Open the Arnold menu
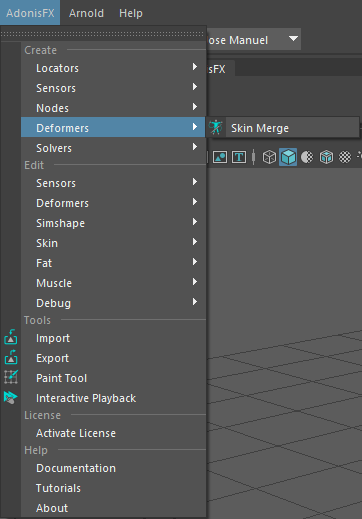Screen dimensions: 362x519 (86, 13)
